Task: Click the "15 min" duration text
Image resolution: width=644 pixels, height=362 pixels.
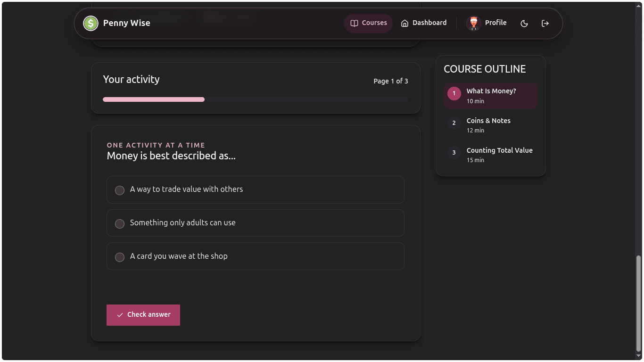Action: 475,160
